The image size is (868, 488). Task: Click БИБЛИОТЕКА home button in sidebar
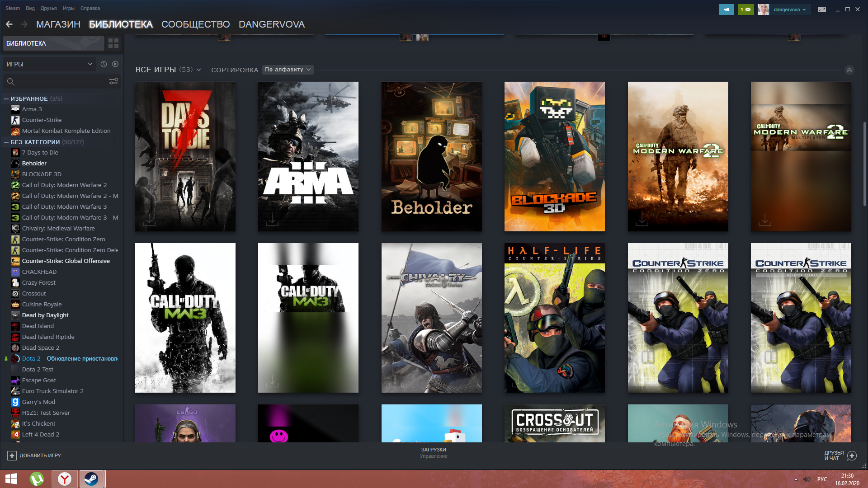pyautogui.click(x=54, y=43)
